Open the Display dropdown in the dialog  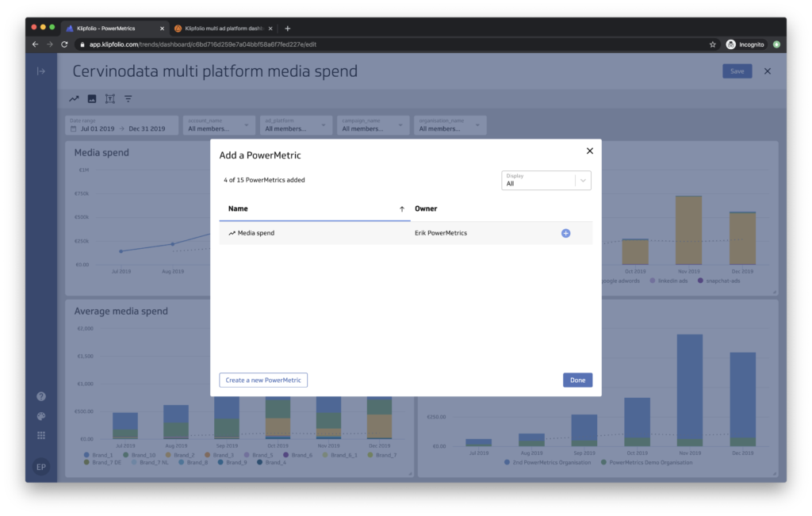[546, 180]
